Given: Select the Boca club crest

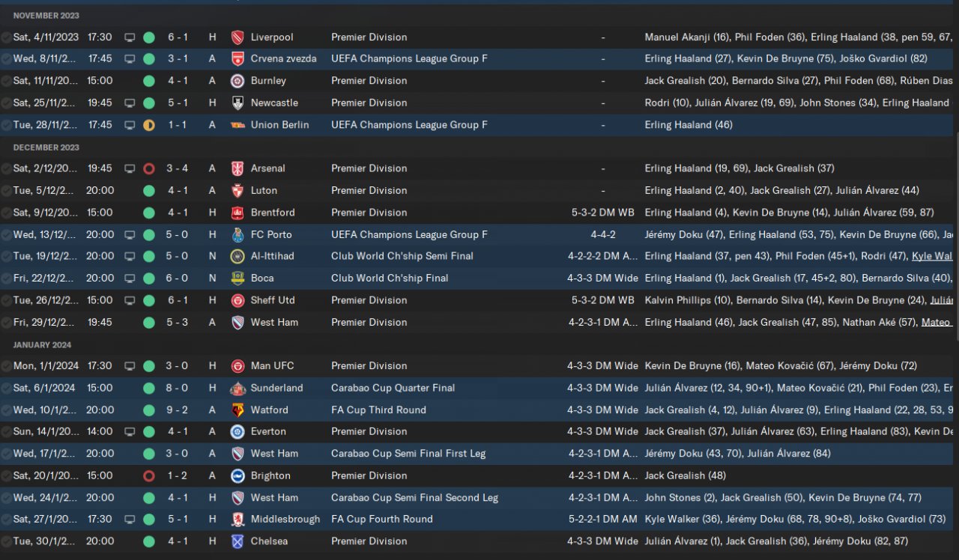Looking at the screenshot, I should (238, 278).
